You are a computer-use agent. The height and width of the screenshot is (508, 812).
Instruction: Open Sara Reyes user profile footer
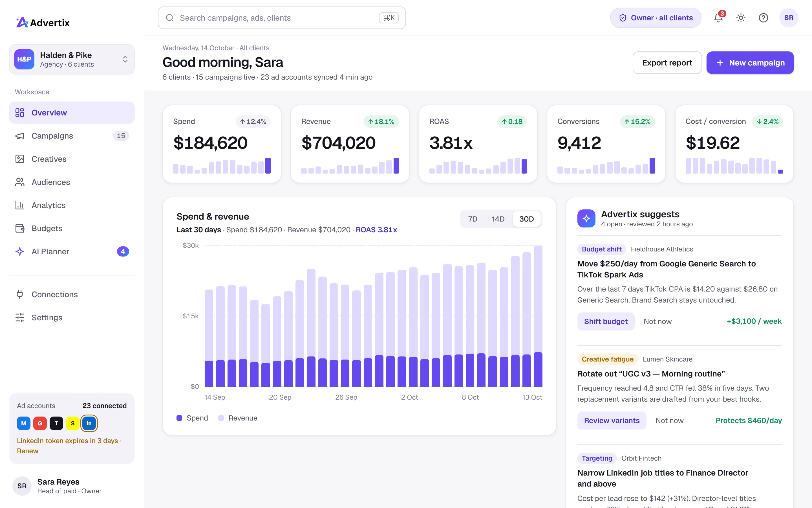click(x=72, y=486)
